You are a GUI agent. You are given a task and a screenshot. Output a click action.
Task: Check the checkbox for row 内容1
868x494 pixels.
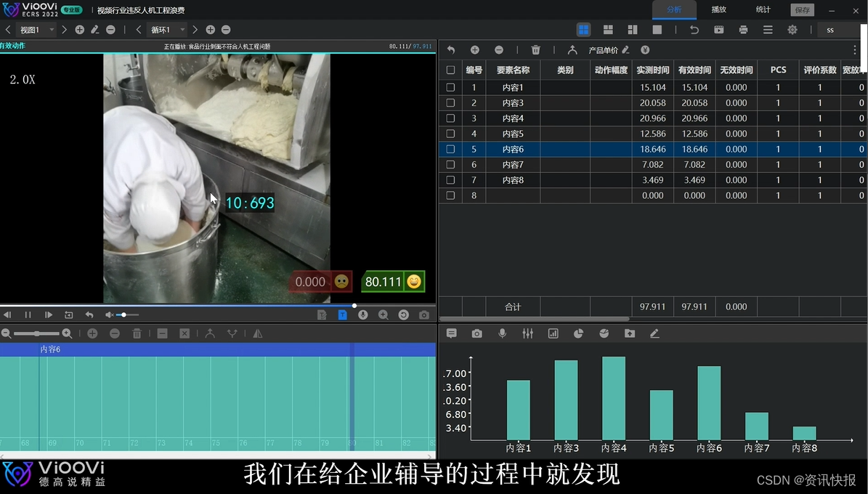[450, 87]
